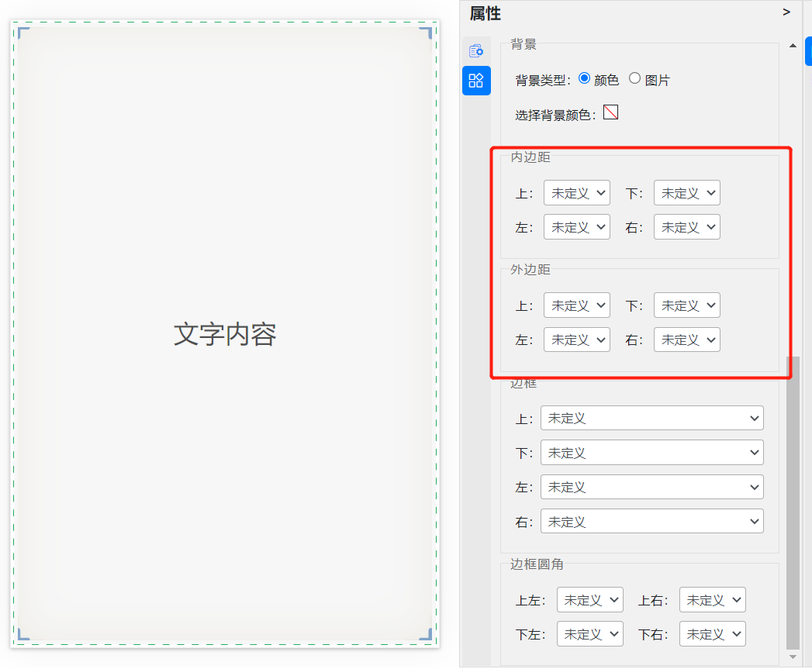Viewport: 812px width, 669px height.
Task: Select the blue style grid icon tab
Action: tap(476, 81)
